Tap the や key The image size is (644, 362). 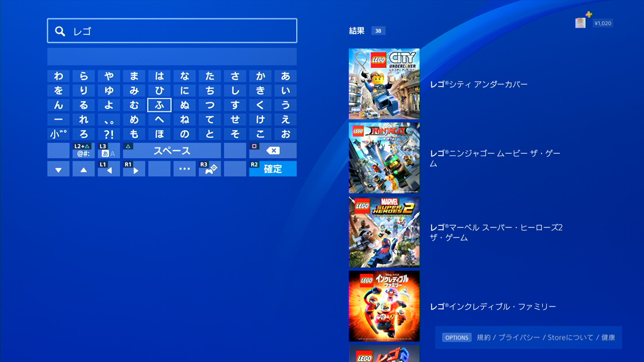pyautogui.click(x=109, y=76)
